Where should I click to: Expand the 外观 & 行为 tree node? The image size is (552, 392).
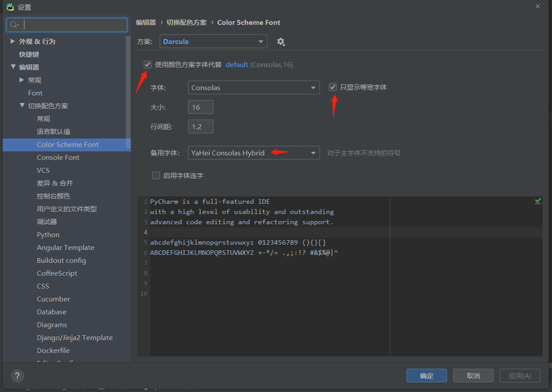click(12, 41)
